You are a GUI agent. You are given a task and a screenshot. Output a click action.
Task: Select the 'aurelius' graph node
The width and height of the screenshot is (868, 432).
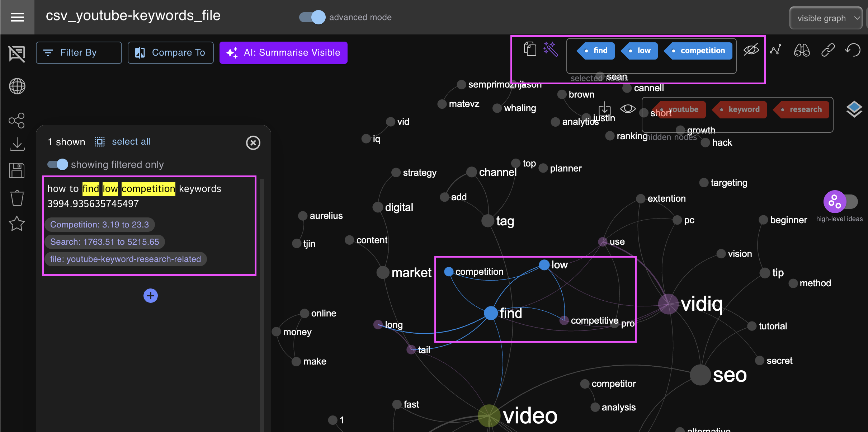[303, 216]
